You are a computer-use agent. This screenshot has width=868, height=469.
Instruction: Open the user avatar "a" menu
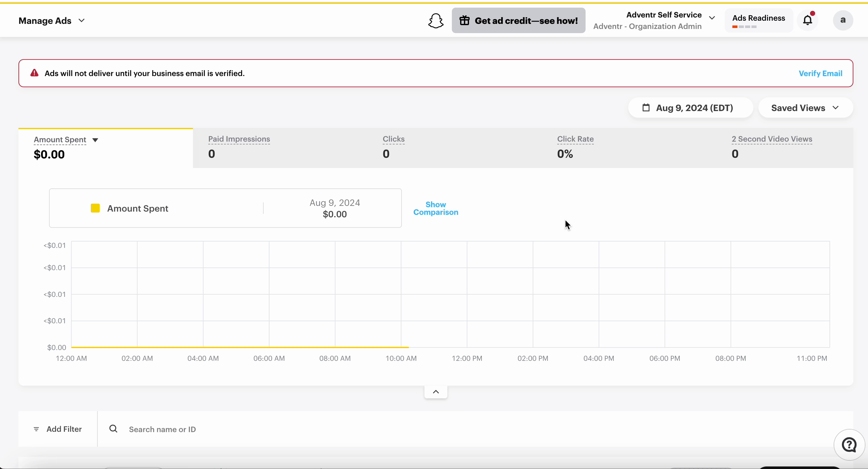click(843, 20)
